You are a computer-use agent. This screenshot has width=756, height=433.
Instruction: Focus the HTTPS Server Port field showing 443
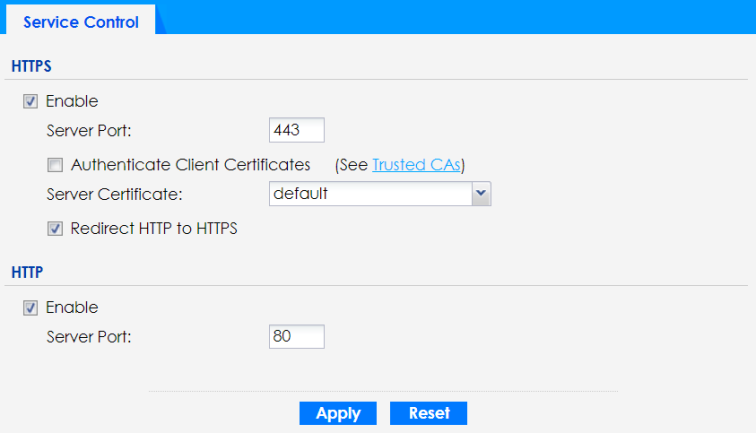pos(297,130)
